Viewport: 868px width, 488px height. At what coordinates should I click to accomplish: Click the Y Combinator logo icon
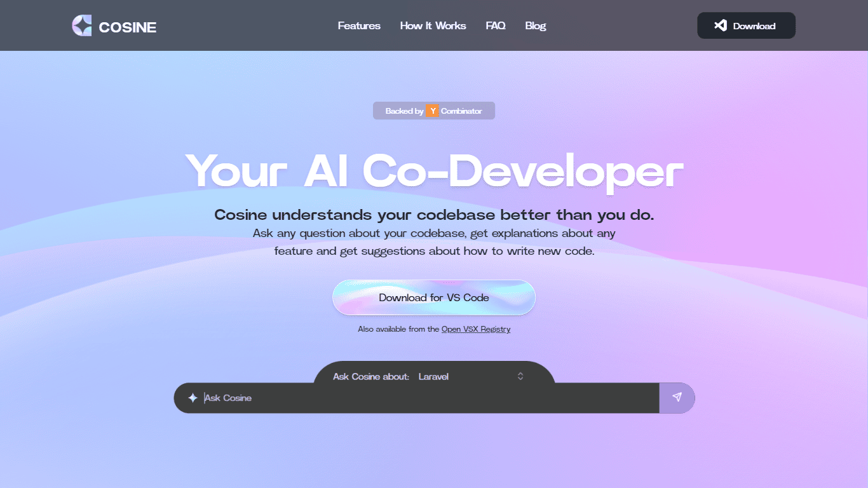pos(432,111)
